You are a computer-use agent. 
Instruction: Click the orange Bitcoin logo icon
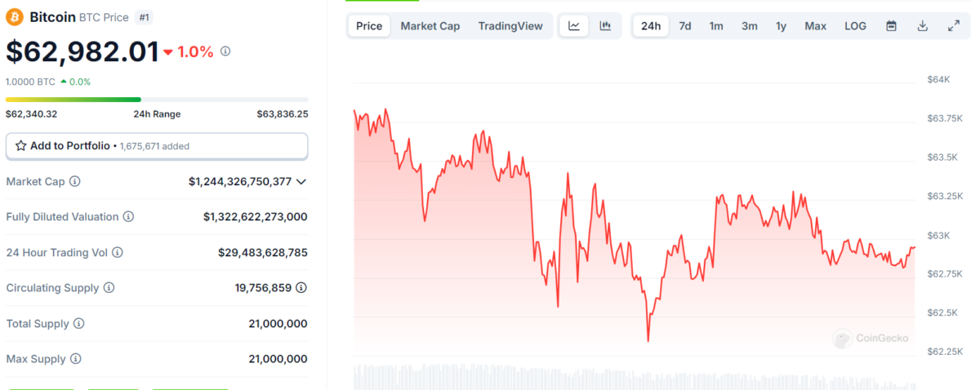(15, 17)
